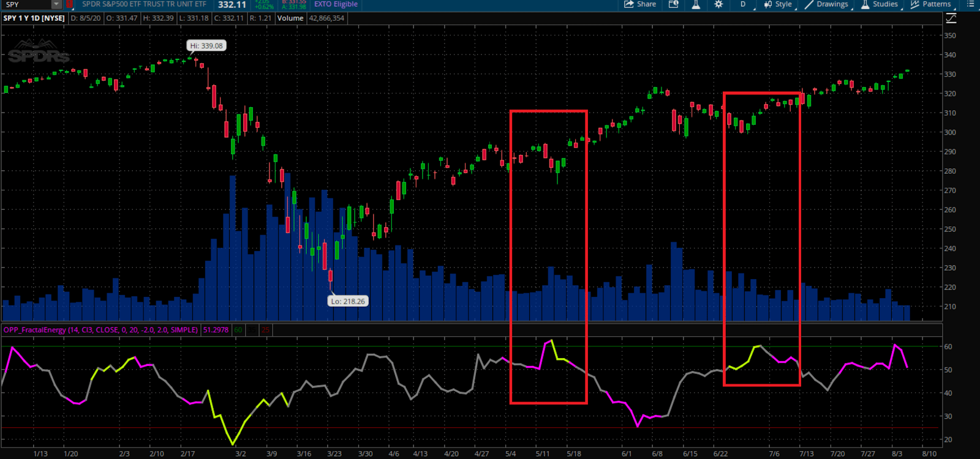Click the R: 1.21 range value

[260, 18]
